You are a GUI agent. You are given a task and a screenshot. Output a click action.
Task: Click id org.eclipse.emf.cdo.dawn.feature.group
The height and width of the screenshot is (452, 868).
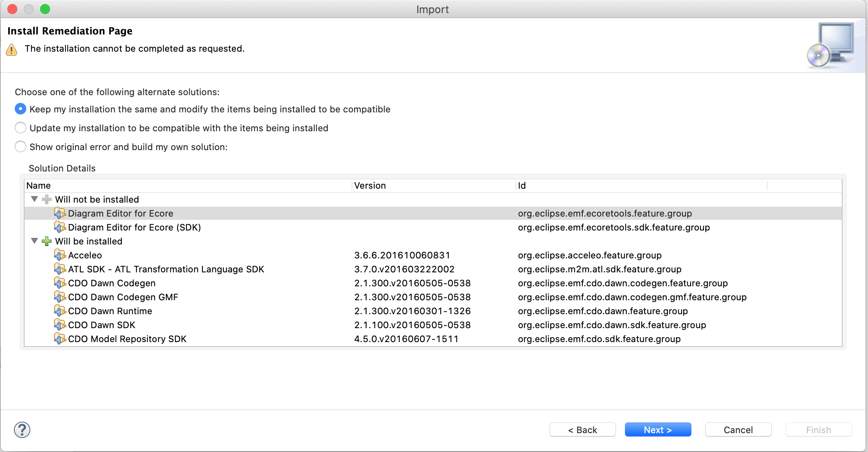tap(603, 311)
